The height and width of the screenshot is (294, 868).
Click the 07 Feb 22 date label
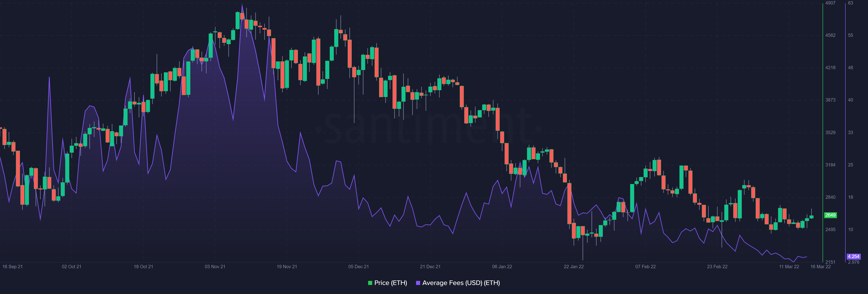click(645, 267)
